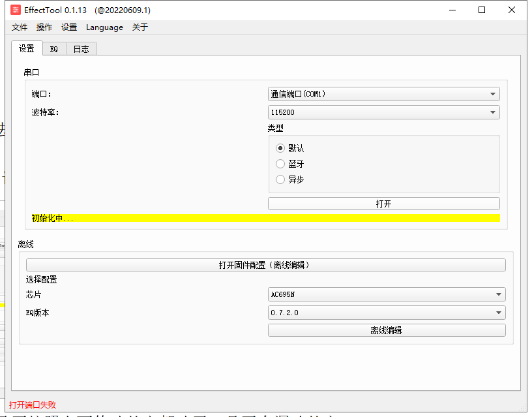
Task: Click the 选择配置 label
Action: point(41,279)
